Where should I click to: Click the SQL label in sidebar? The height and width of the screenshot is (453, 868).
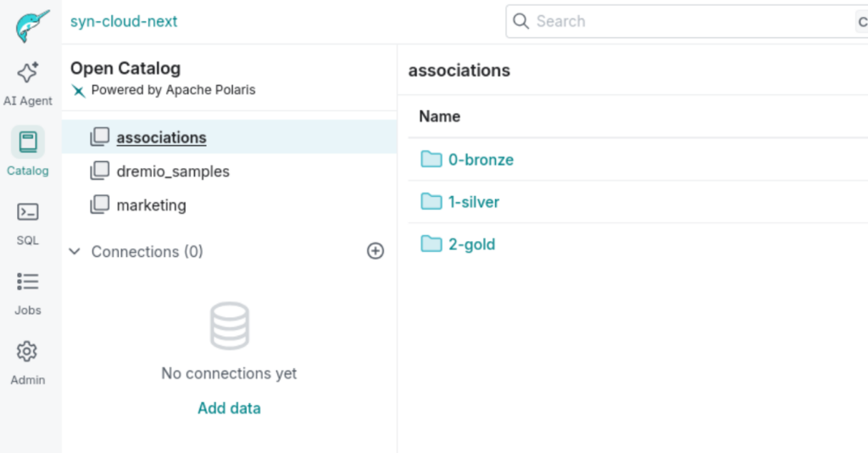click(x=28, y=240)
